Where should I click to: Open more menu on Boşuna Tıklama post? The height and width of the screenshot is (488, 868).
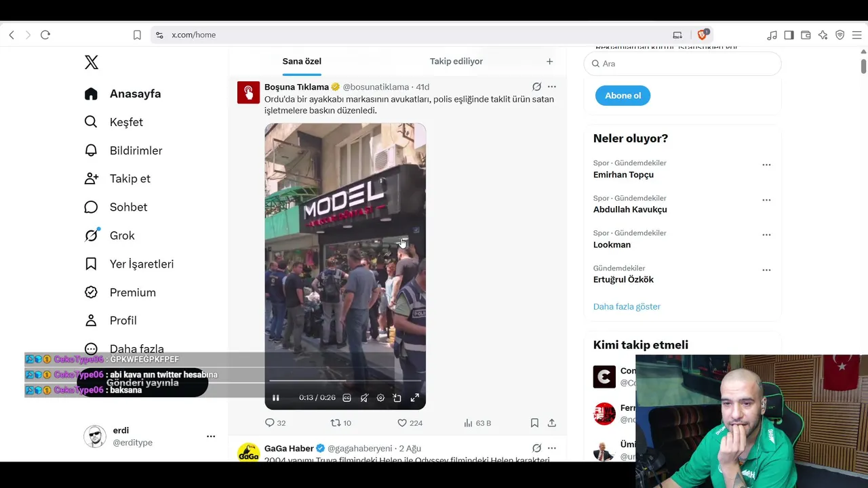(552, 87)
